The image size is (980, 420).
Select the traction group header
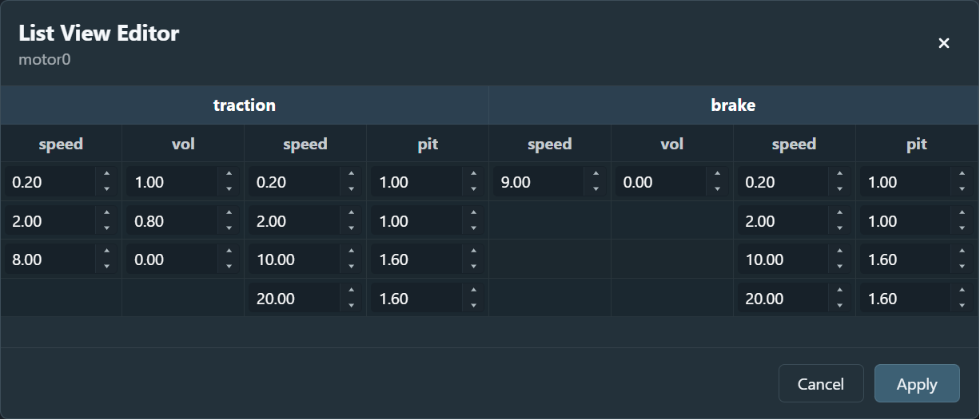245,105
